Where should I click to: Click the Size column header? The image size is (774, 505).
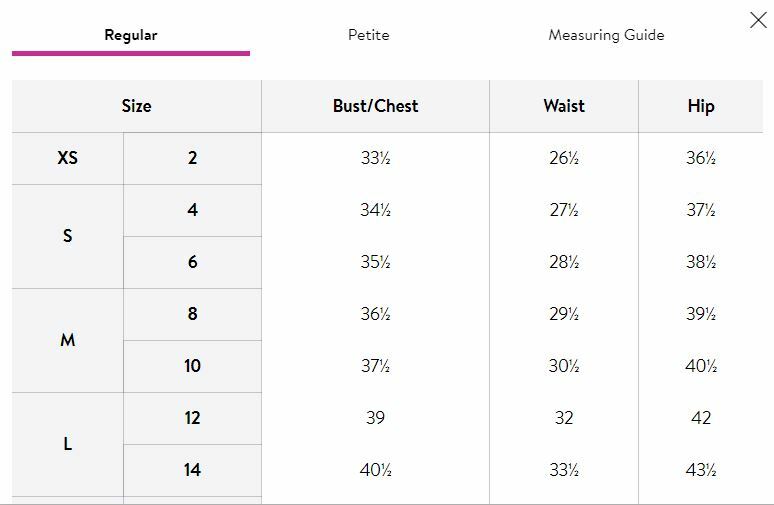click(x=137, y=106)
